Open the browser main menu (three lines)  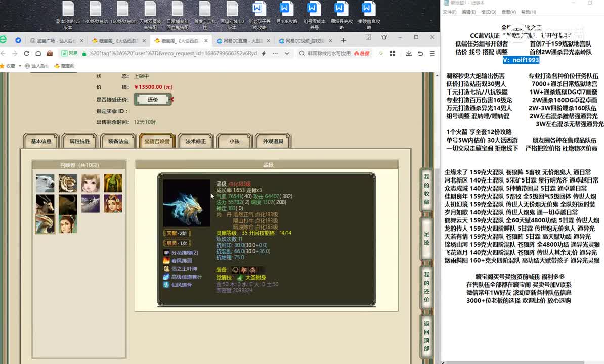tap(432, 53)
